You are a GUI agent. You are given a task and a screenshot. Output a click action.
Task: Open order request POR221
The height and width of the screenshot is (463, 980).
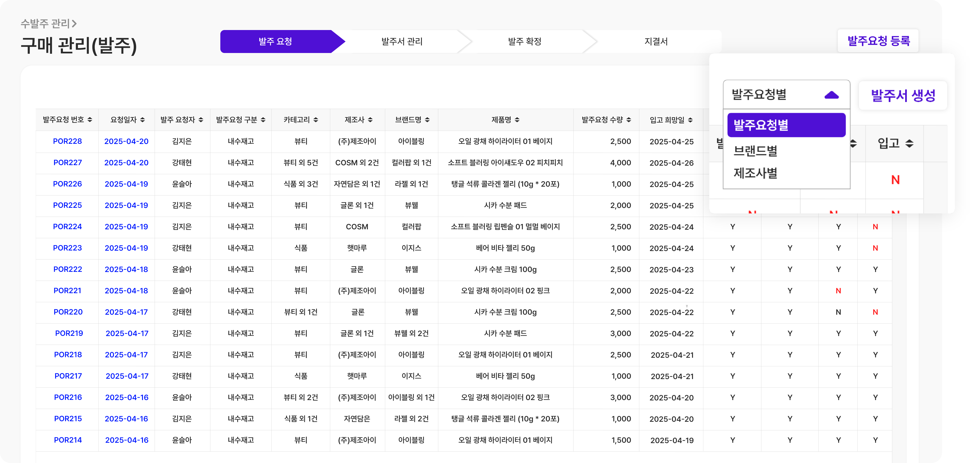pyautogui.click(x=67, y=290)
